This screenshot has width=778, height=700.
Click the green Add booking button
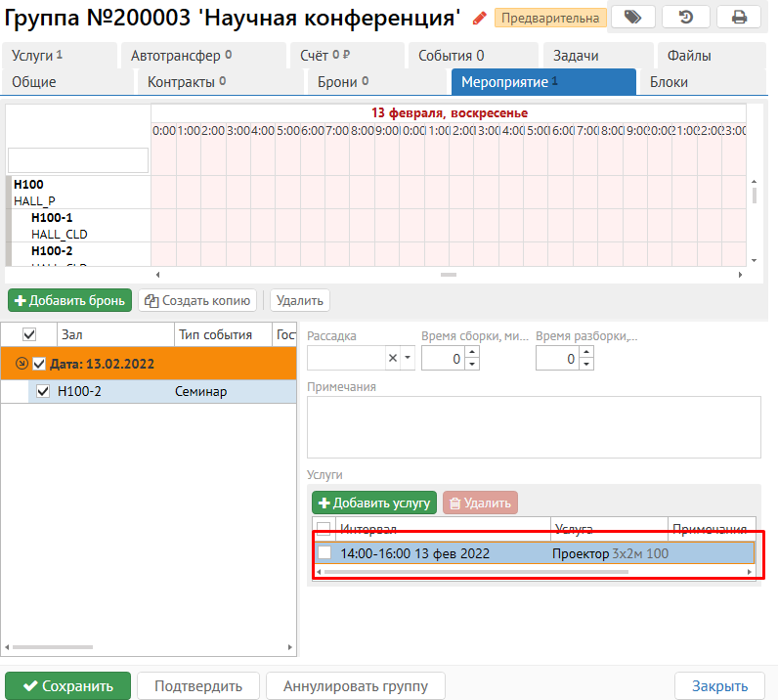[69, 300]
